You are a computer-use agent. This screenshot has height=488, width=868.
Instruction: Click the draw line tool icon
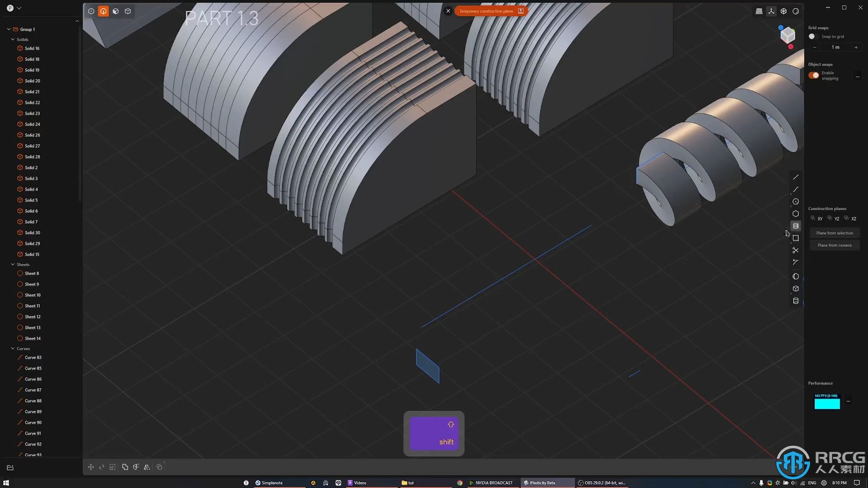coord(795,176)
